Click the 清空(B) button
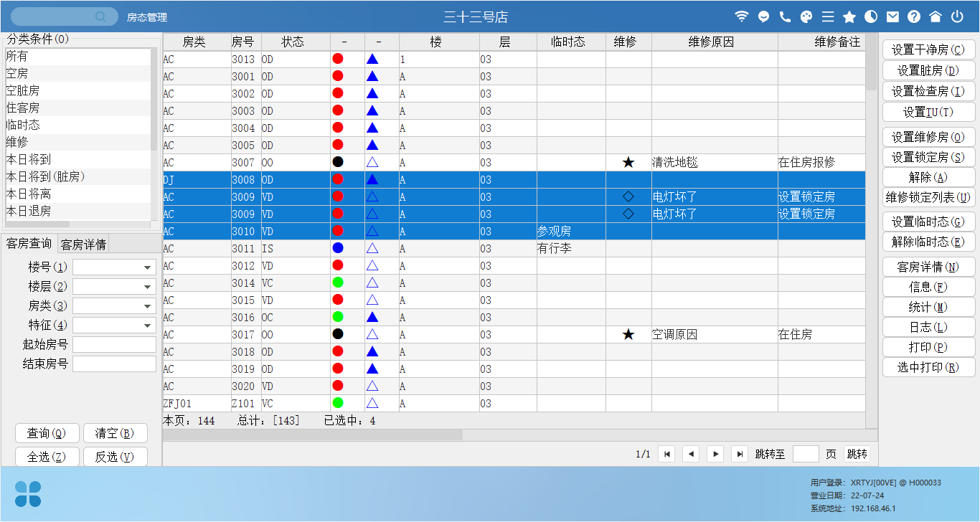This screenshot has width=980, height=522. click(x=116, y=434)
